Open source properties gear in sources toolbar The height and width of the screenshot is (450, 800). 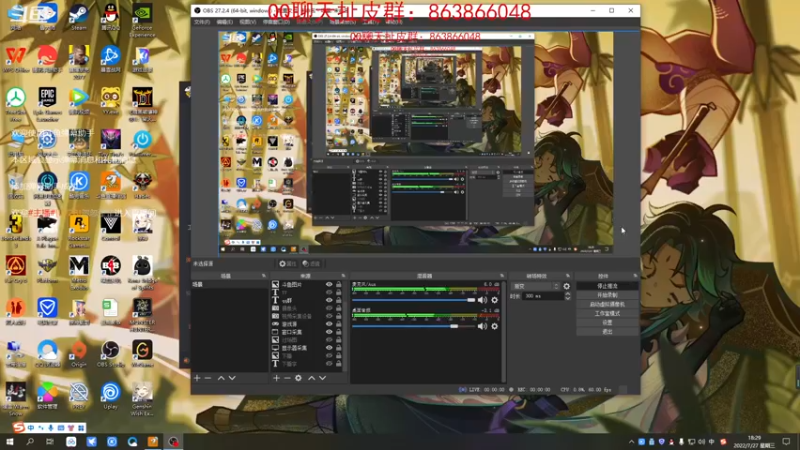pyautogui.click(x=298, y=378)
